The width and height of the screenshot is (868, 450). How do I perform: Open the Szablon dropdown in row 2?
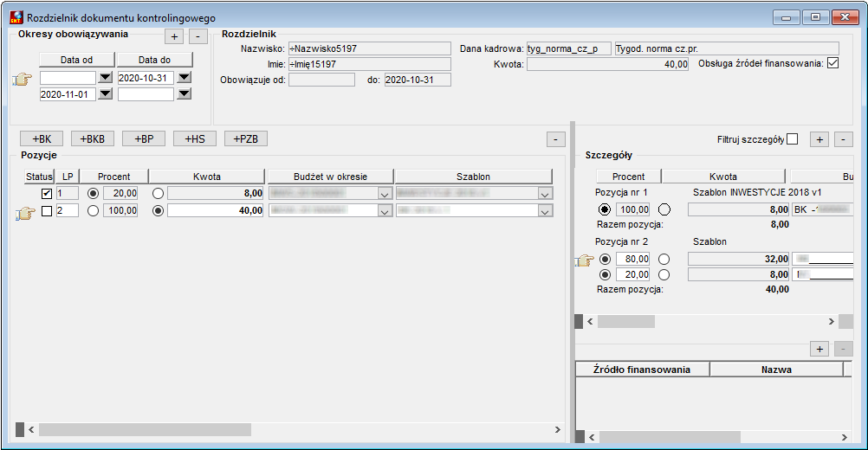pos(545,211)
